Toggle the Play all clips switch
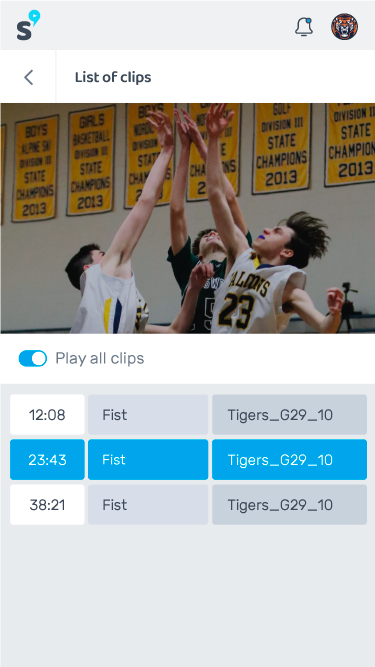This screenshot has width=375, height=667. pyautogui.click(x=33, y=358)
